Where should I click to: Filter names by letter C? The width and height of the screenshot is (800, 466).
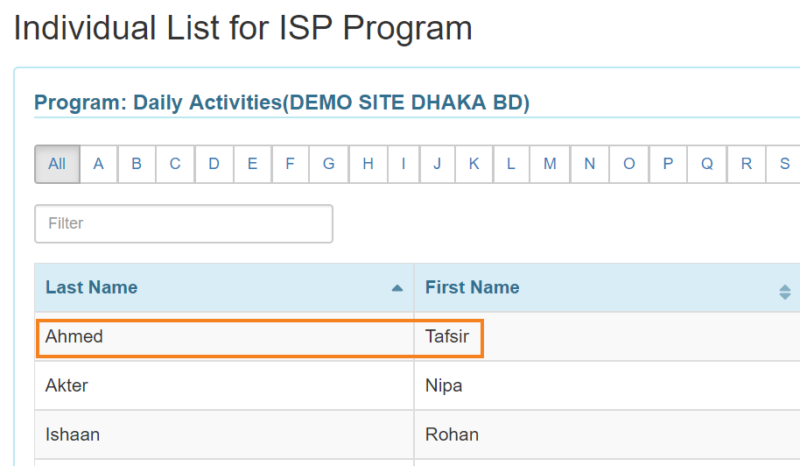[x=175, y=164]
